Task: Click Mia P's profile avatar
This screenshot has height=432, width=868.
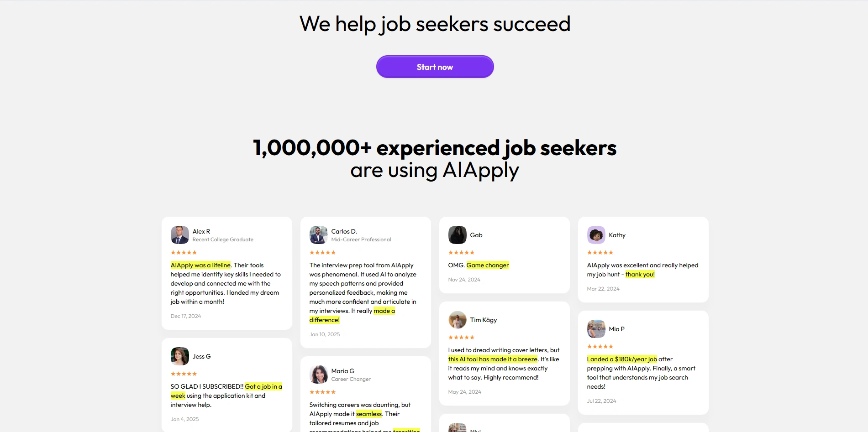Action: pos(596,329)
